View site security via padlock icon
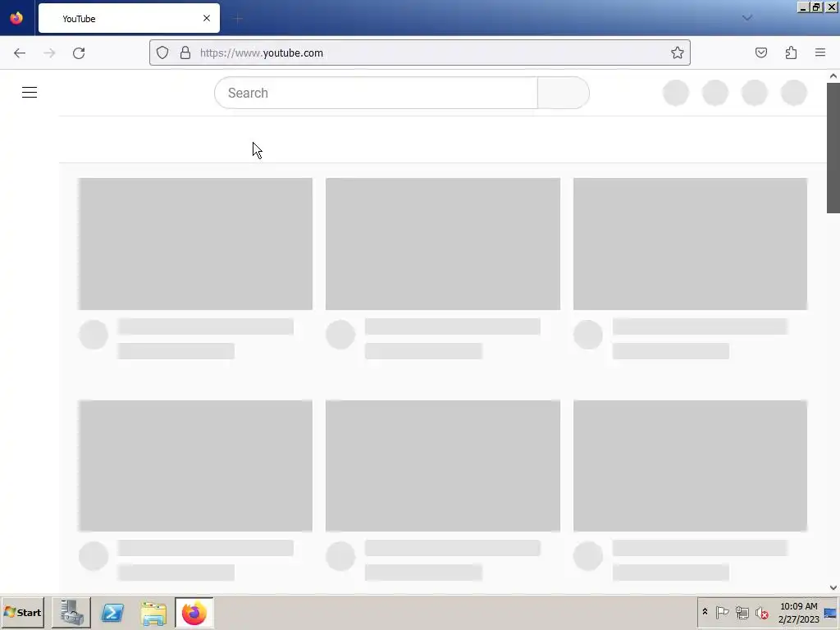Image resolution: width=840 pixels, height=630 pixels. [x=185, y=52]
